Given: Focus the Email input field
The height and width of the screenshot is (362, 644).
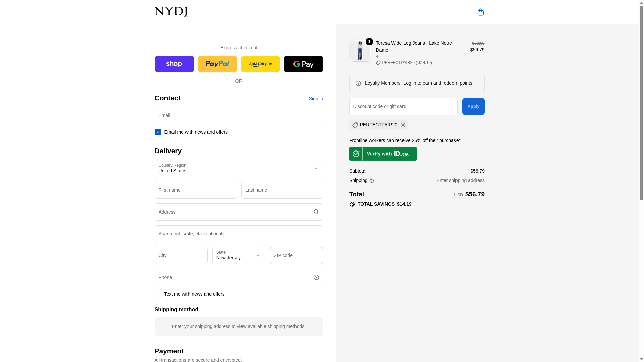Looking at the screenshot, I should click(x=238, y=115).
